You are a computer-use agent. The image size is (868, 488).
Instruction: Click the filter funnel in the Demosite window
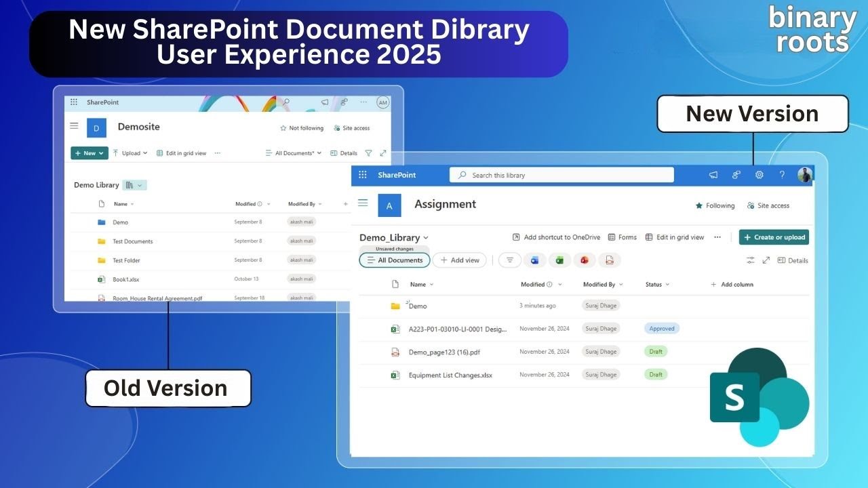368,153
